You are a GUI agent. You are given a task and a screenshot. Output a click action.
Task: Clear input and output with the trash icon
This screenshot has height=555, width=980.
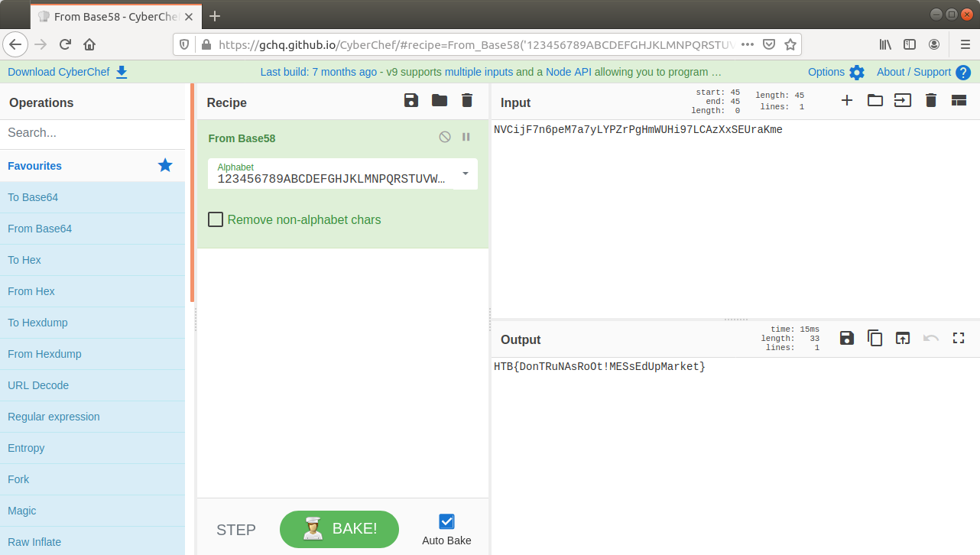[x=930, y=101]
